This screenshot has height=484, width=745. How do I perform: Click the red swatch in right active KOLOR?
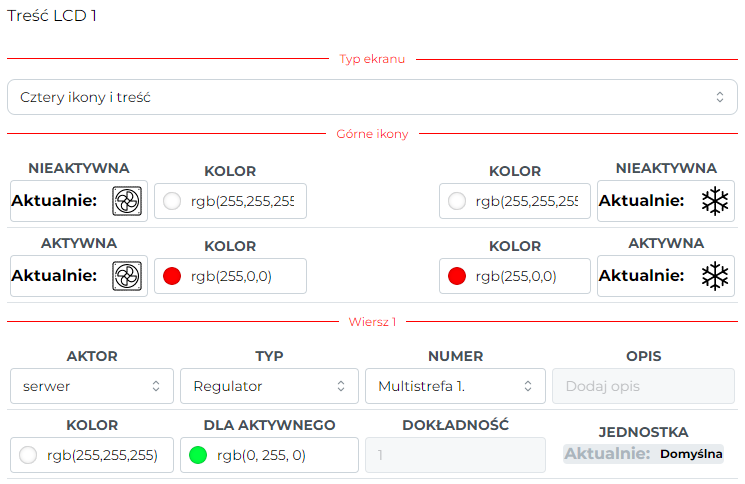click(457, 276)
